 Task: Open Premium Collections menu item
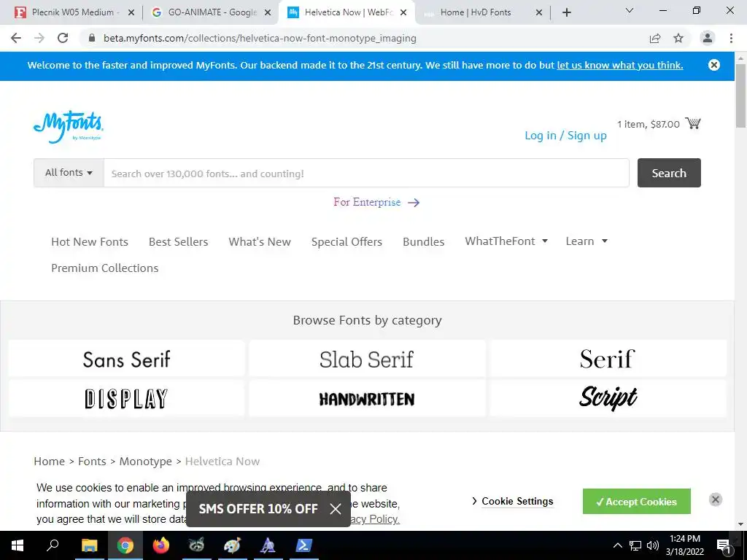105,268
